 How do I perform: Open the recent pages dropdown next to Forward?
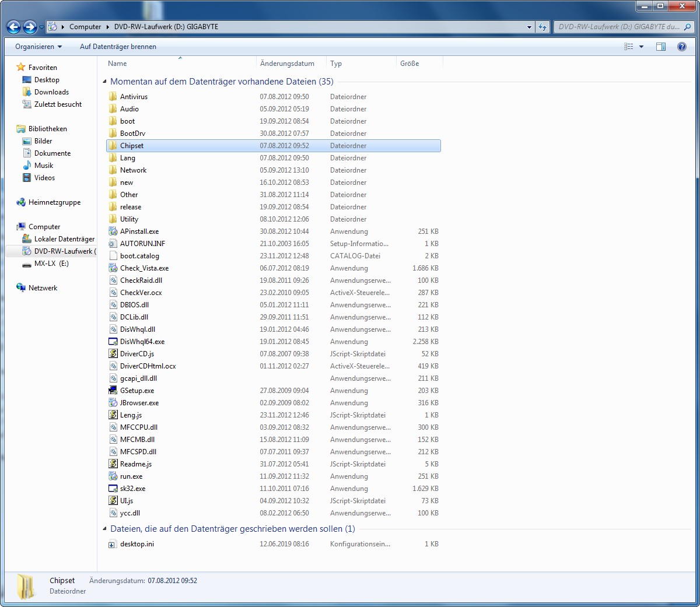[42, 27]
